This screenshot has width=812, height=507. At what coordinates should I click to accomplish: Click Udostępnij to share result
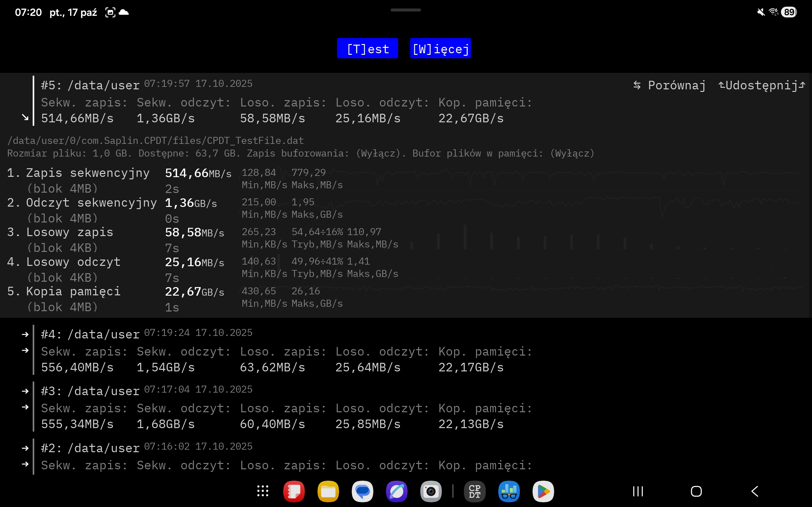tap(761, 86)
